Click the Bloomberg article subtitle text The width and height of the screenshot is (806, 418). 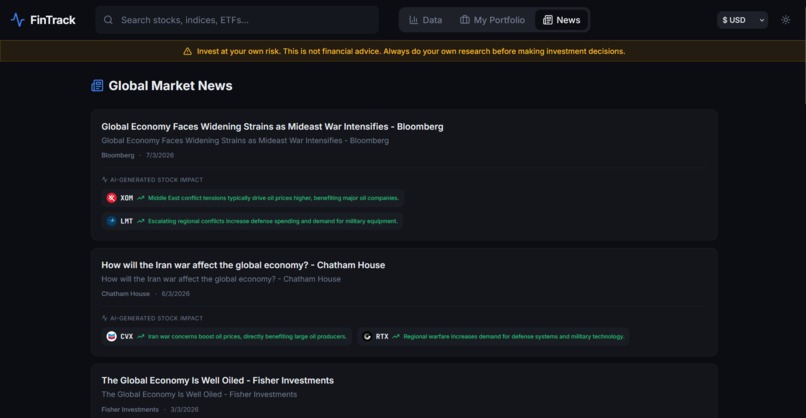[245, 140]
